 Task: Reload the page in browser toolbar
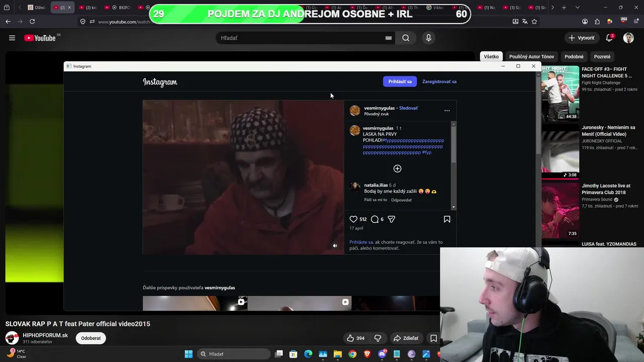tap(32, 22)
